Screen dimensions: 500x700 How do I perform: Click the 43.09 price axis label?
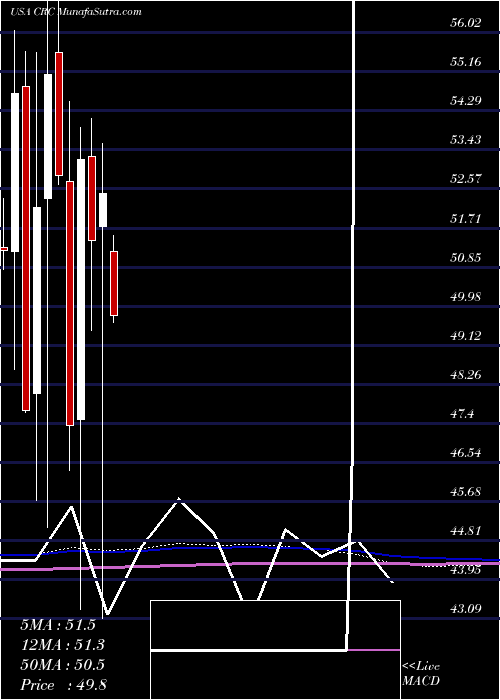point(465,609)
